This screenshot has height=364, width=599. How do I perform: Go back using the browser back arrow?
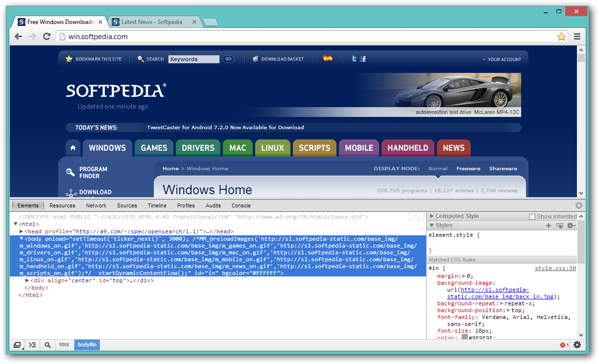click(19, 36)
